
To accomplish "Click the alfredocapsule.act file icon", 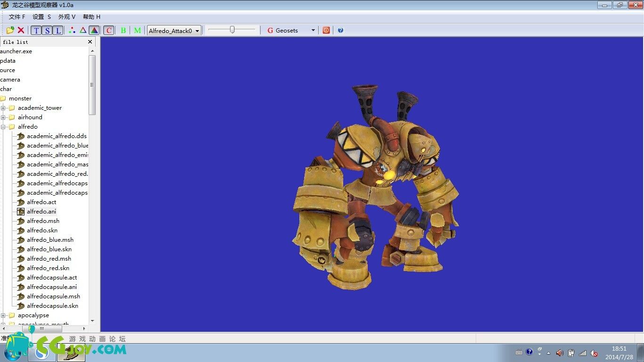I will pos(21,278).
